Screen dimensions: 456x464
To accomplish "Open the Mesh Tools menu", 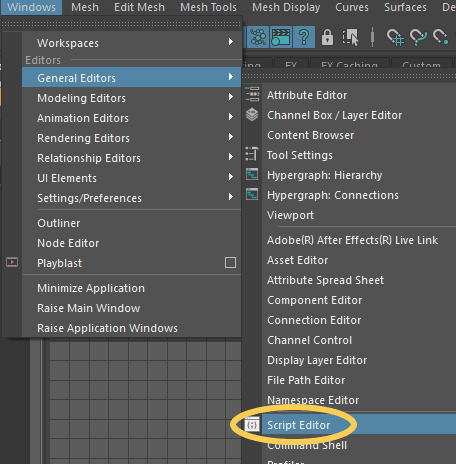I will click(208, 7).
